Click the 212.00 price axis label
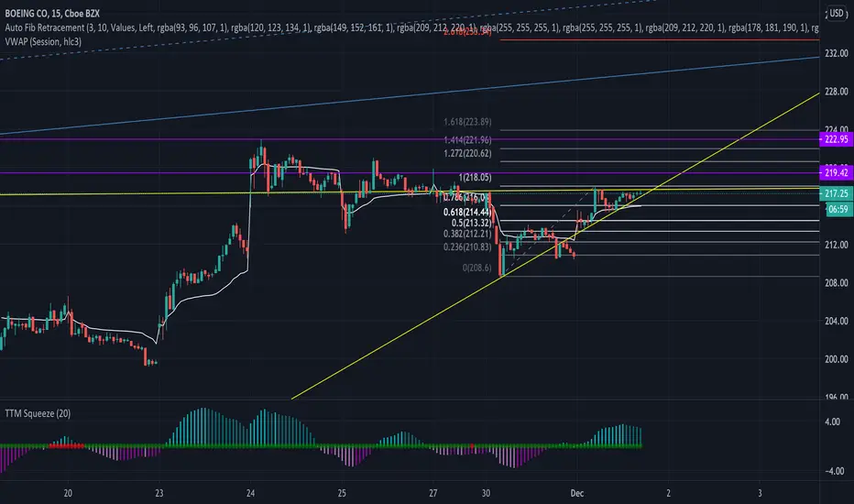The height and width of the screenshot is (504, 854). [837, 245]
